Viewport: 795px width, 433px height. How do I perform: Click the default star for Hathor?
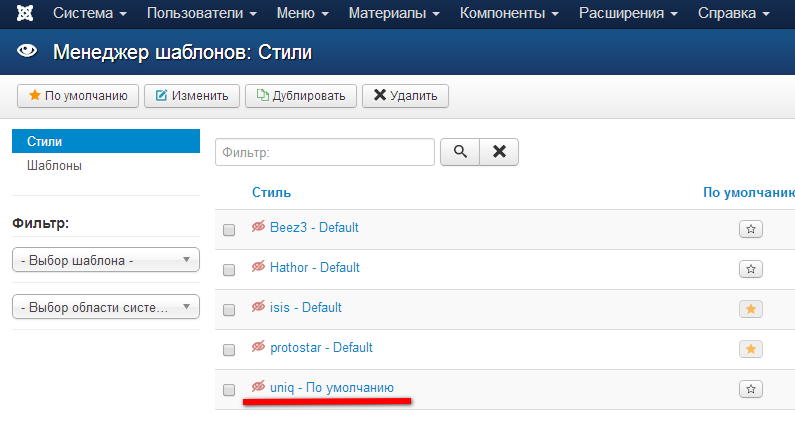(751, 269)
